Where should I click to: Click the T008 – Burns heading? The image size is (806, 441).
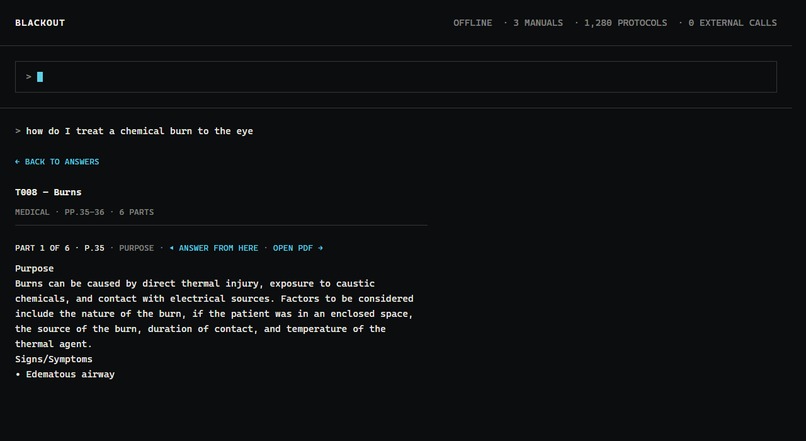(48, 192)
